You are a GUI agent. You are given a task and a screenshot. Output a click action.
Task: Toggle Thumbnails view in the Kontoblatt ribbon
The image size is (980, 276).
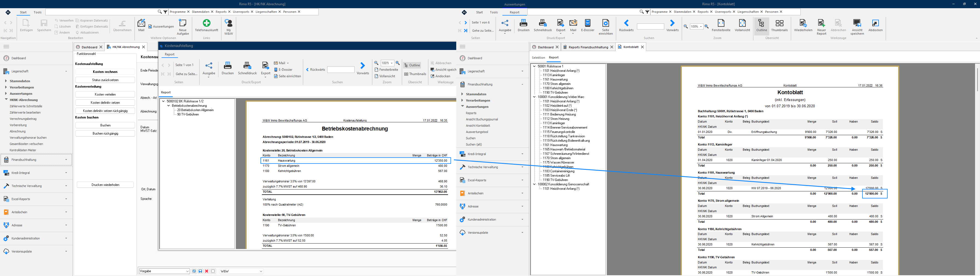[780, 25]
